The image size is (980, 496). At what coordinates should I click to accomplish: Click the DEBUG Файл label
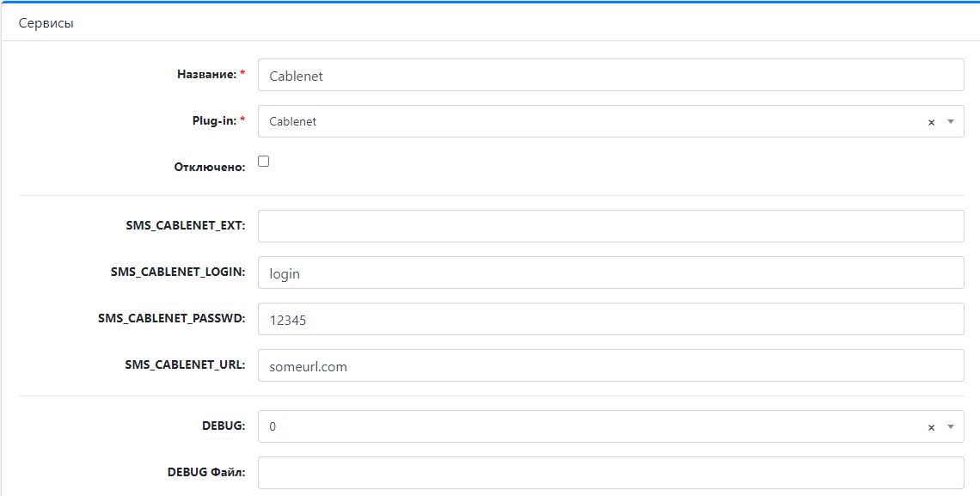206,472
